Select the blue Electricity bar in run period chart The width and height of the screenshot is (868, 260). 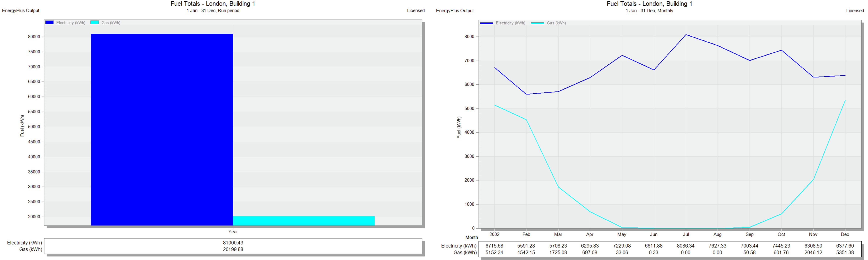162,130
